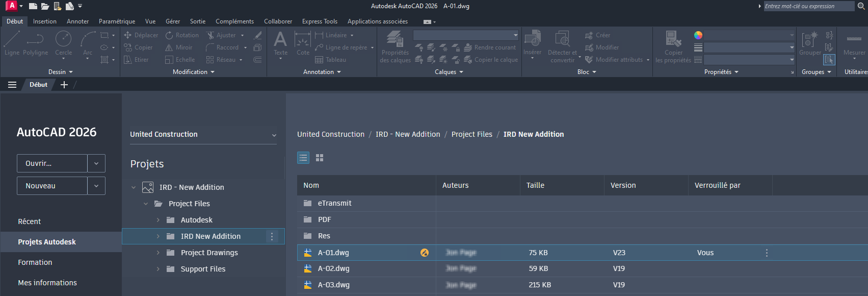Select the Cercle tool
868x296 pixels.
click(63, 43)
